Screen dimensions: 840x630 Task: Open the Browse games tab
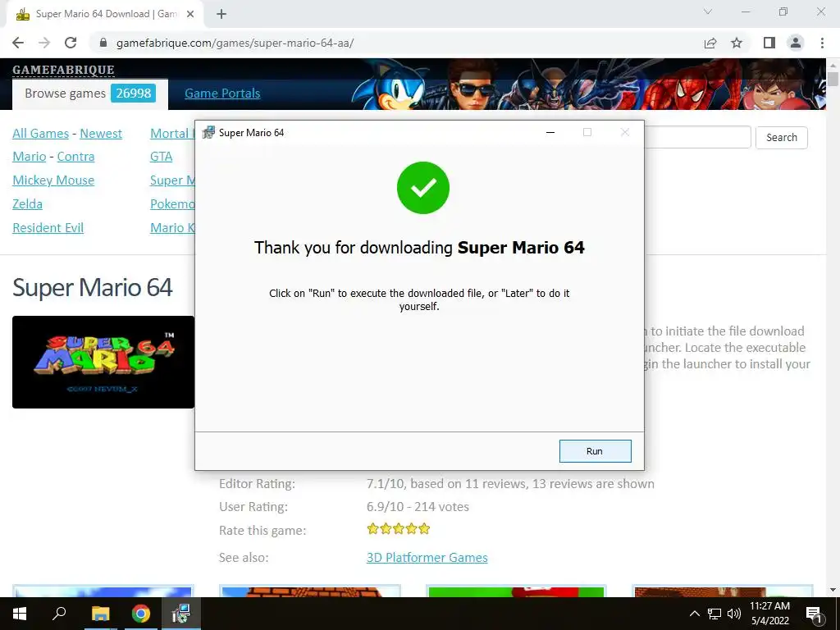pyautogui.click(x=90, y=94)
